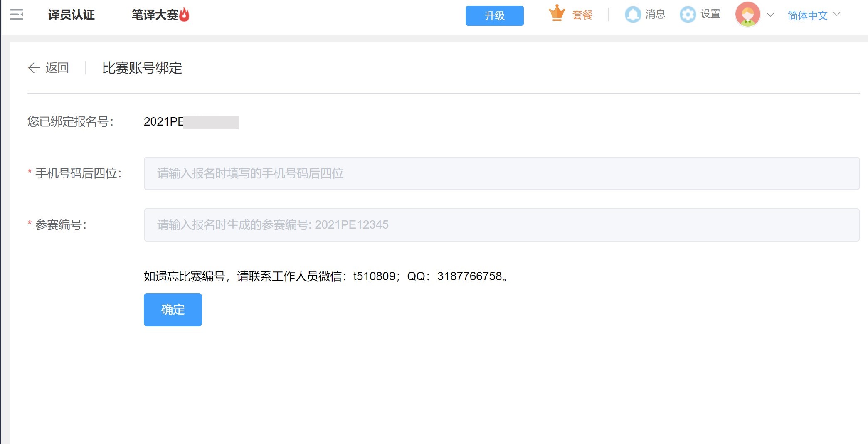
Task: Focus the 手机号码后四位 input field
Action: click(501, 173)
